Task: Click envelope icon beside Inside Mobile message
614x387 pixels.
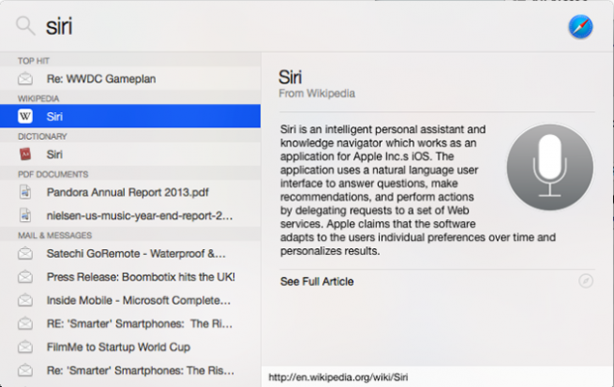Action: pyautogui.click(x=25, y=300)
